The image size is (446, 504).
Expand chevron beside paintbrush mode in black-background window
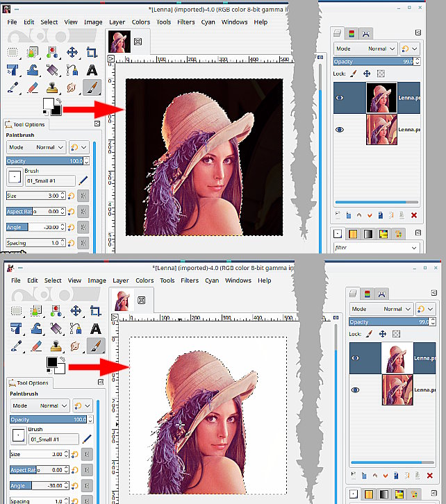(84, 147)
